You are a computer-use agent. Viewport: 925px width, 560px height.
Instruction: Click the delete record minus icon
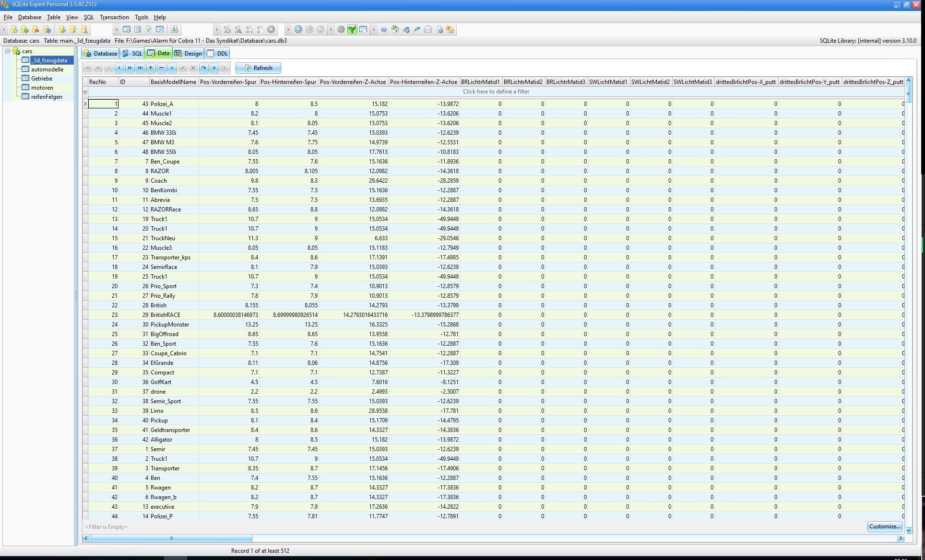[x=161, y=68]
